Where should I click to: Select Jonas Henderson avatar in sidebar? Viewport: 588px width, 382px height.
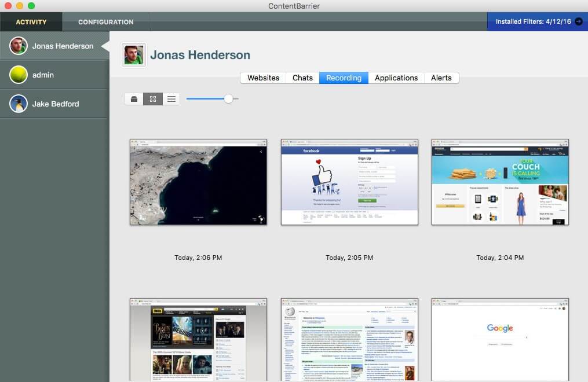pos(19,46)
